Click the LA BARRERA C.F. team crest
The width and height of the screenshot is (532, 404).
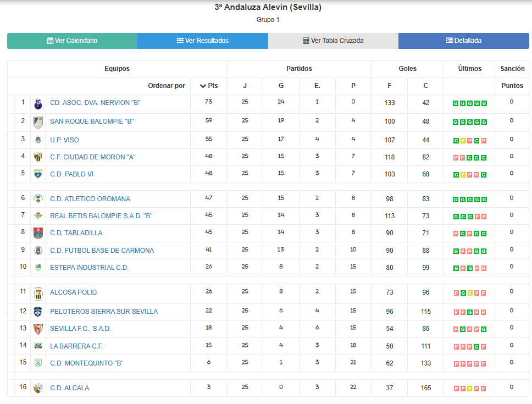point(38,346)
